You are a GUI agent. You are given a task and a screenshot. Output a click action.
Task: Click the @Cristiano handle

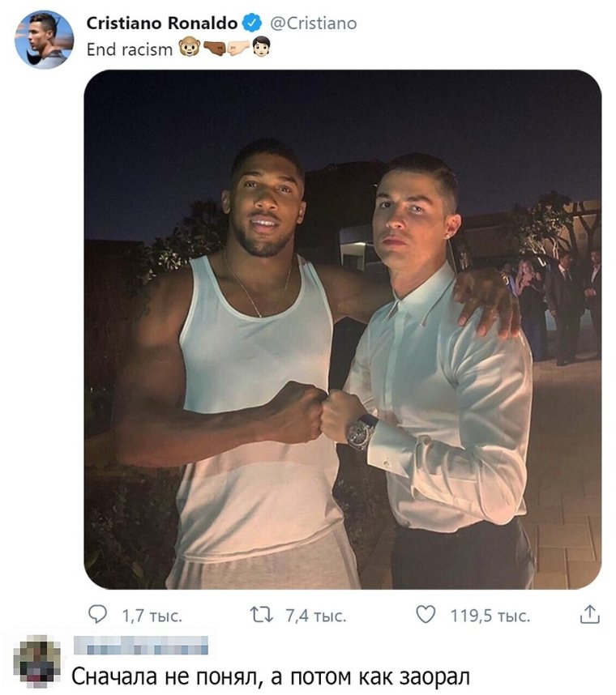[x=311, y=23]
